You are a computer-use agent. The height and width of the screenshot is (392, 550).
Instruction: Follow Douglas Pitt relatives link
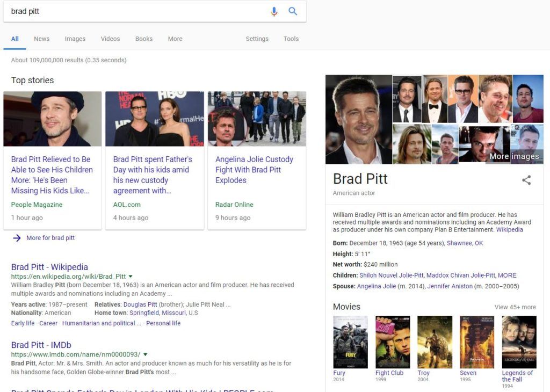140,304
